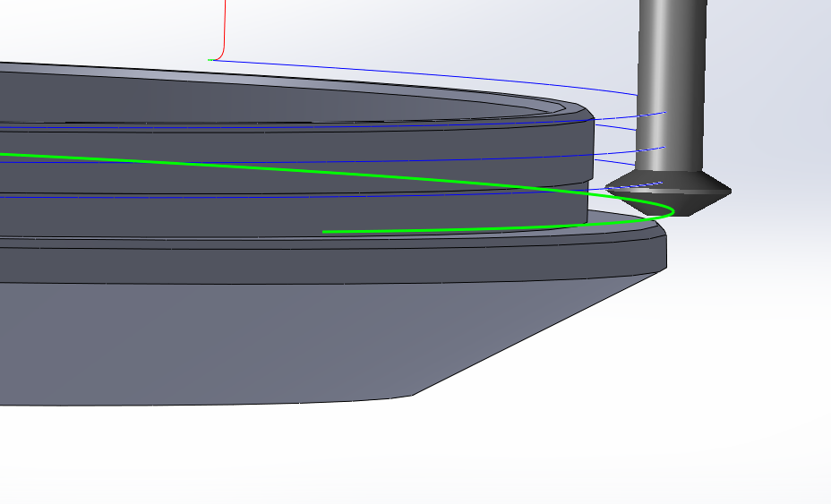This screenshot has width=831, height=504.
Task: Select the diagonal lower edge of the chamfer
Action: 537,331
